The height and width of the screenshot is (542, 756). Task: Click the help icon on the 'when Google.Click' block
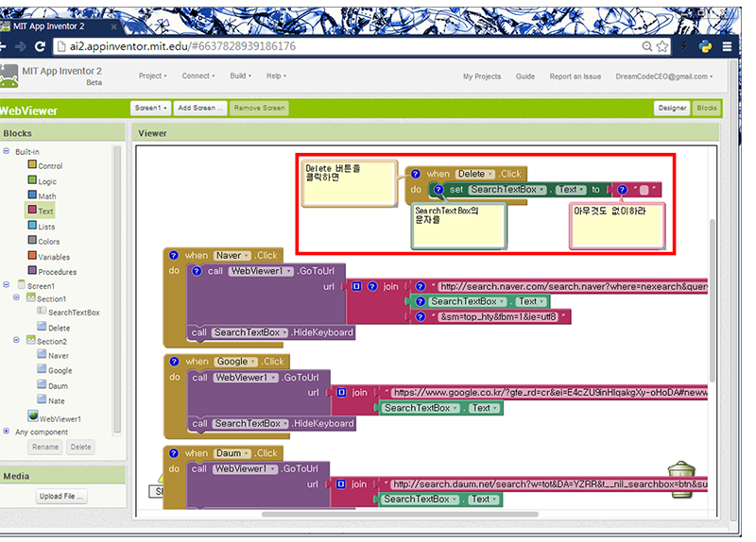[x=174, y=362]
